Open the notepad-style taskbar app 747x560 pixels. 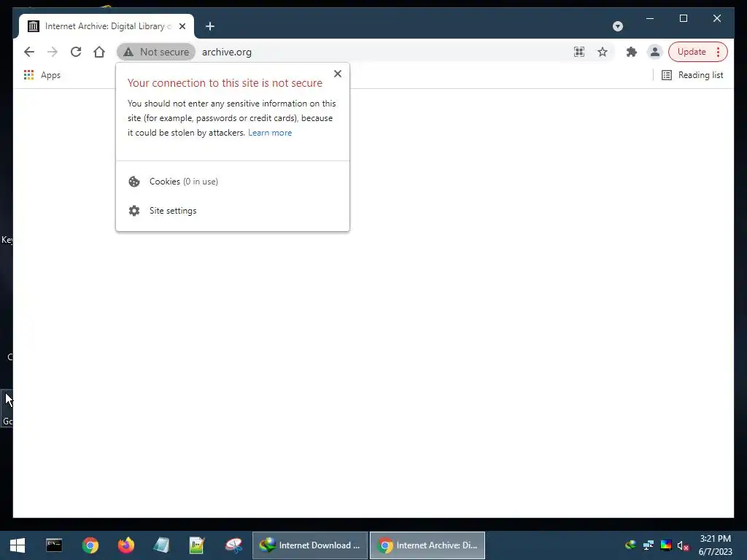coord(161,545)
